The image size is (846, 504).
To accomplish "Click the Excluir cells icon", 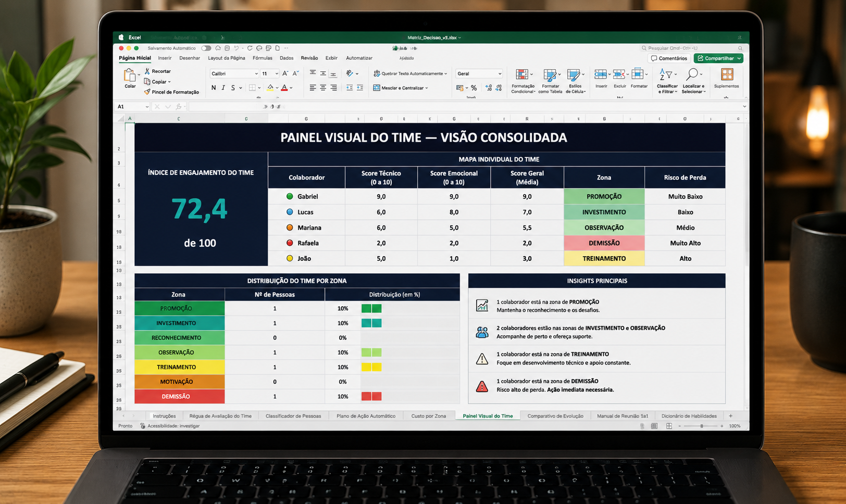I will tap(619, 75).
